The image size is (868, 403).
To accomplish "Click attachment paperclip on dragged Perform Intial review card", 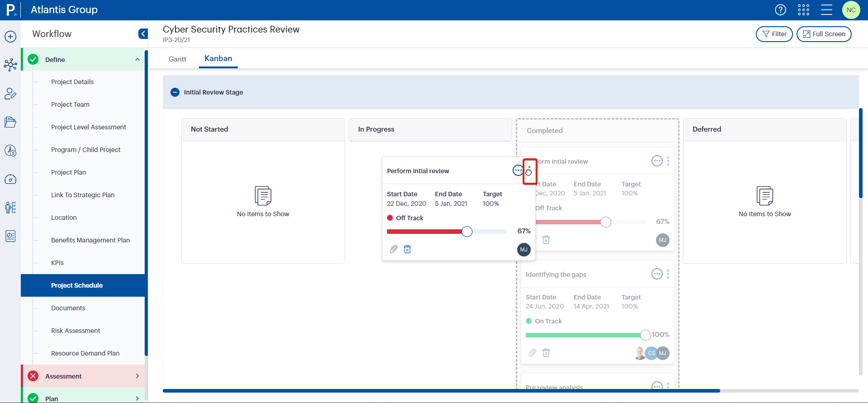I will 394,249.
